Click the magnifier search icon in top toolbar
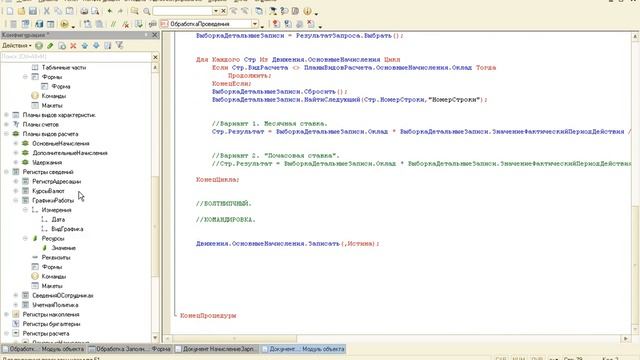The width and height of the screenshot is (640, 360). pyautogui.click(x=147, y=11)
